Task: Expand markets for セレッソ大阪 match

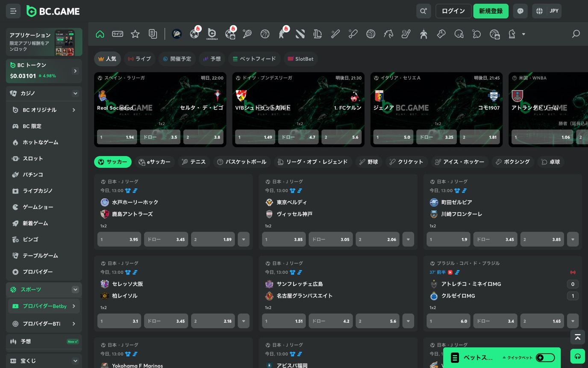Action: 244,321
